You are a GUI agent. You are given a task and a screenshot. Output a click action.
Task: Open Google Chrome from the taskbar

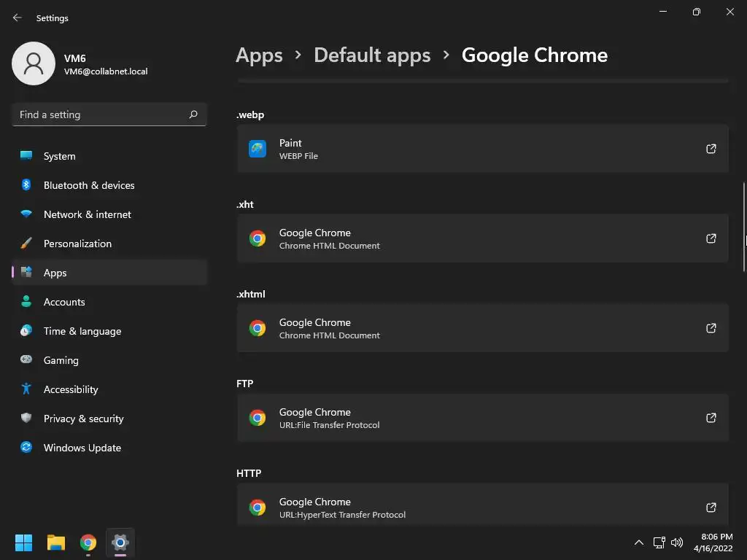pos(88,542)
